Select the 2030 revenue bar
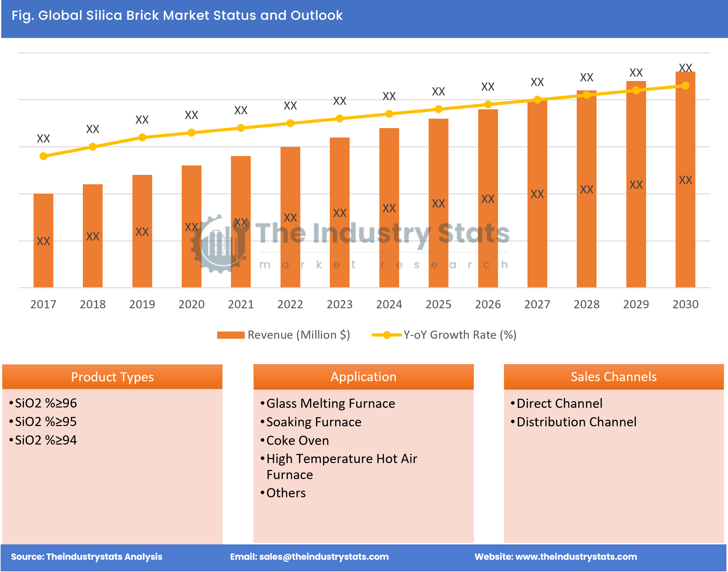Viewport: 728px width, 572px height. [x=686, y=180]
